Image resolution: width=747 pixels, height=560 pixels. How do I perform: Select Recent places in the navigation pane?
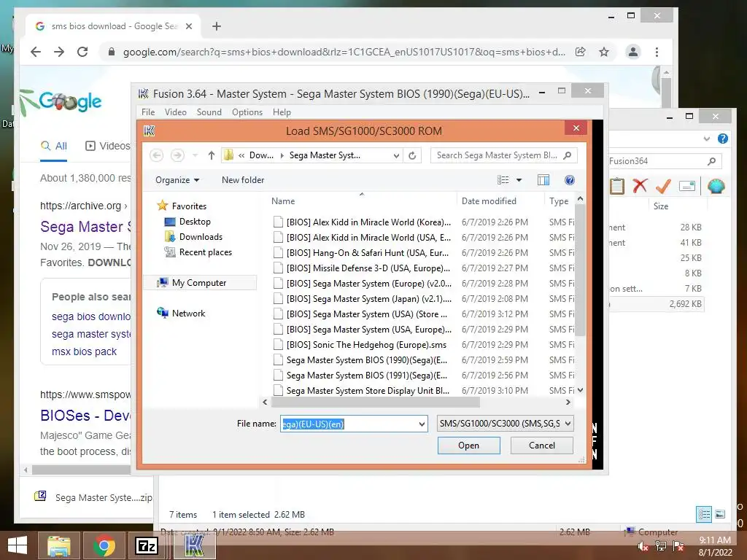tap(198, 252)
